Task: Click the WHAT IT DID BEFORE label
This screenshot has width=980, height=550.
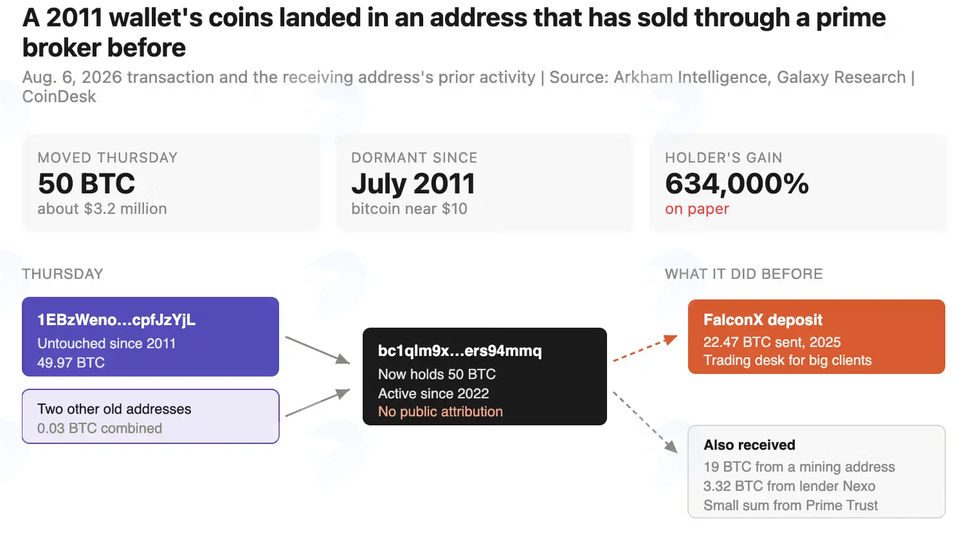Action: [x=744, y=274]
